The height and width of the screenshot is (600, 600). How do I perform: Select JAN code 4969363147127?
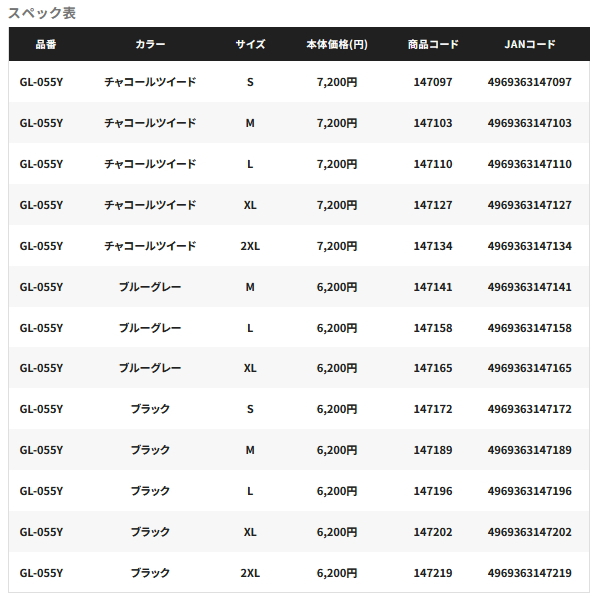530,205
